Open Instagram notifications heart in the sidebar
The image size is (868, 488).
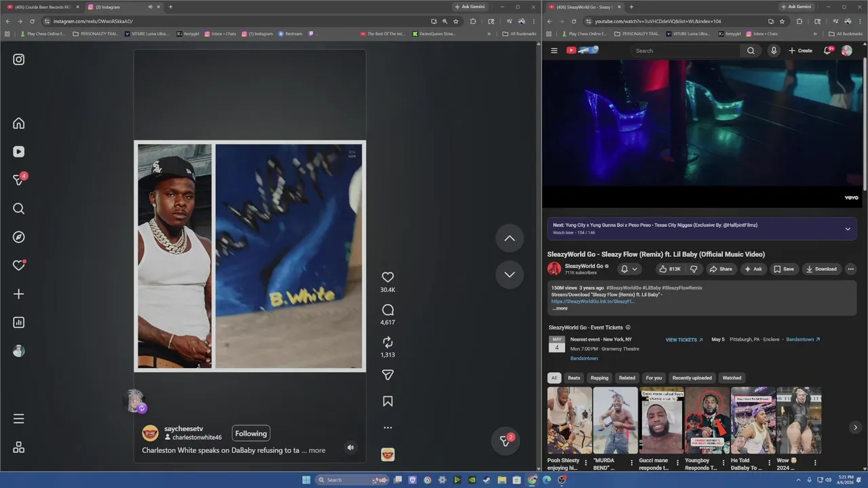[19, 266]
